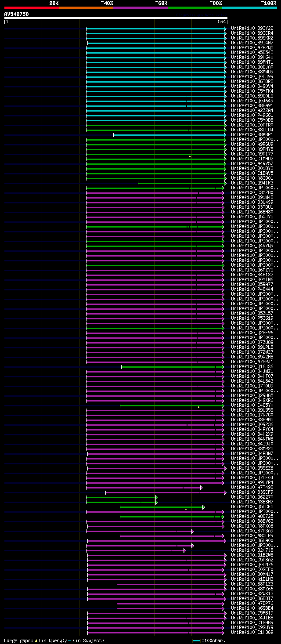Click the cyan ~100% segment of the legend
281x644 pixels.
(x=249, y=8)
